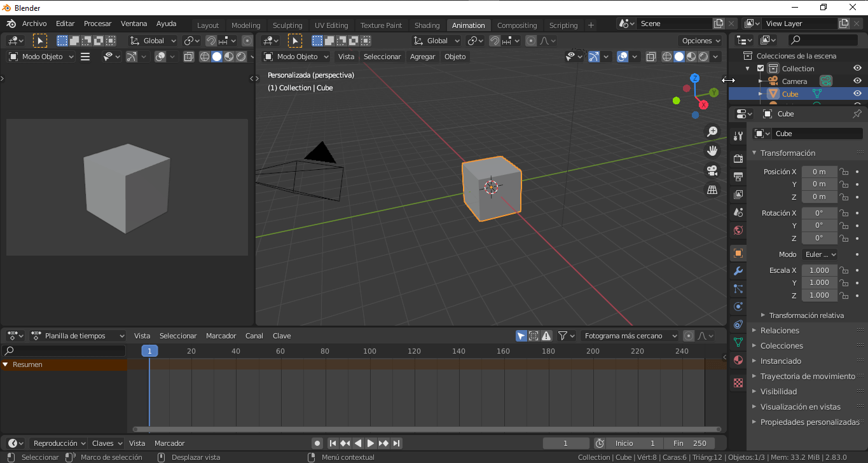Jump to last frame with skip-to-end button

click(396, 443)
